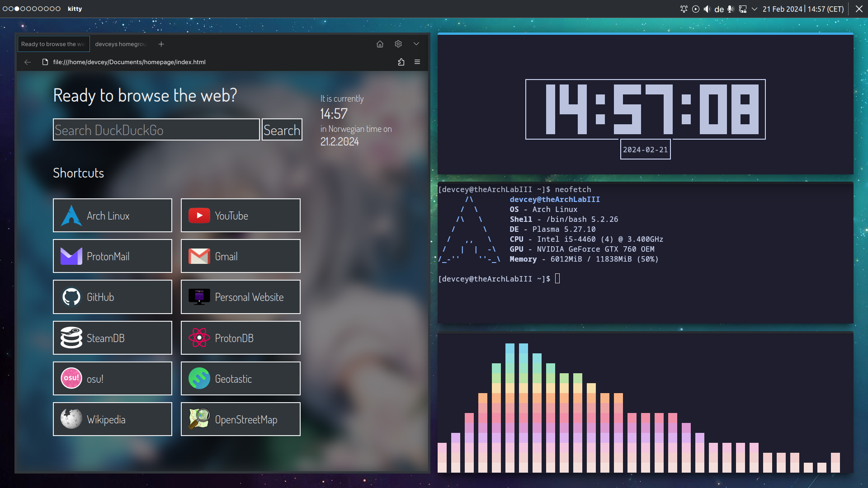This screenshot has height=488, width=868.
Task: Click the homepage date 21.2.2024
Action: [340, 141]
